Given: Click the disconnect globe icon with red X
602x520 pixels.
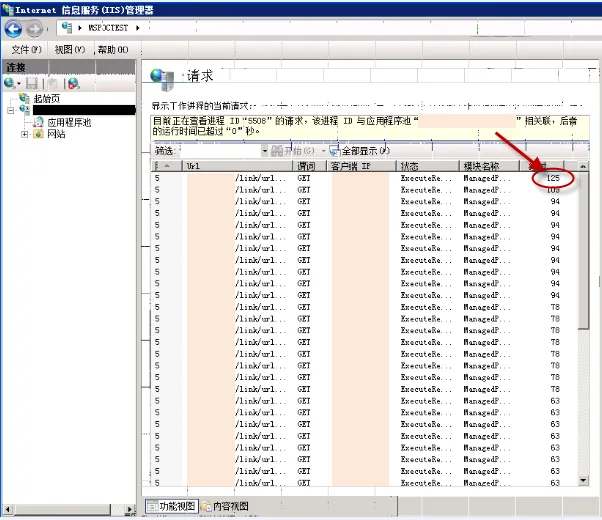Looking at the screenshot, I should pyautogui.click(x=74, y=83).
